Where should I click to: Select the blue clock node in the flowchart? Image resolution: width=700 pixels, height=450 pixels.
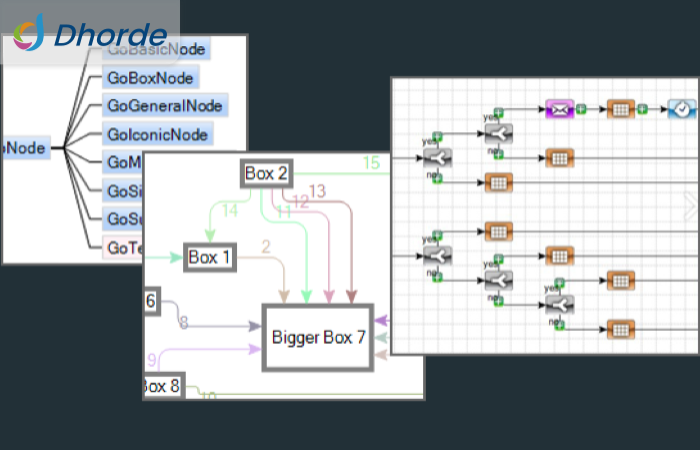tap(682, 109)
